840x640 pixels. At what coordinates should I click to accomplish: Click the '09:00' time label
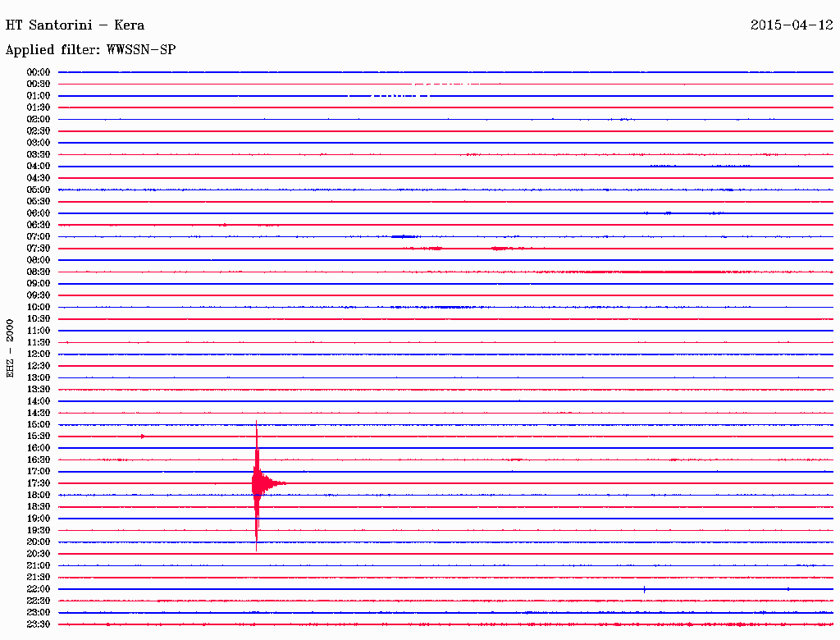(x=39, y=284)
